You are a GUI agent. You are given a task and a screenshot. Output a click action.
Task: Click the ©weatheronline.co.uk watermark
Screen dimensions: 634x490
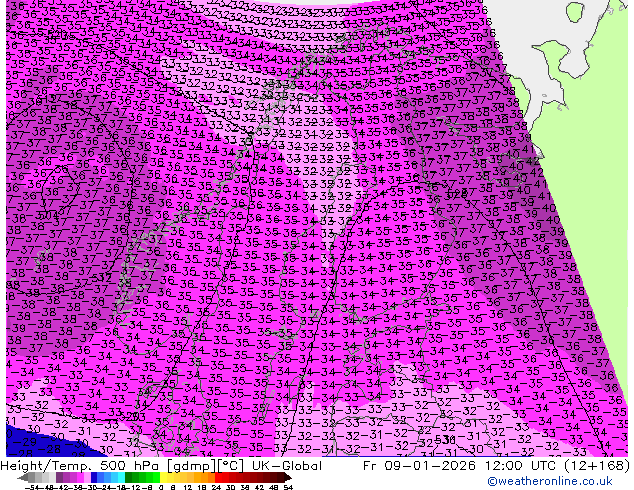[x=567, y=482]
